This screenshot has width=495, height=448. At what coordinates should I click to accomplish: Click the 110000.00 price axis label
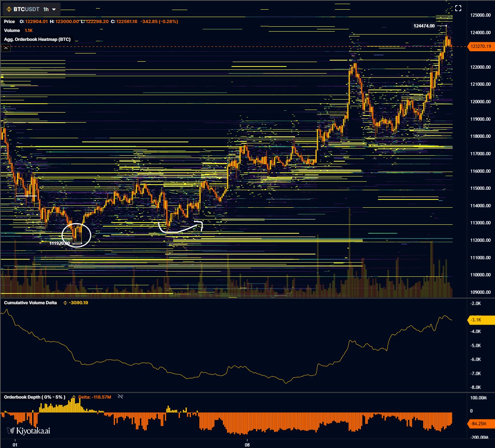click(481, 275)
